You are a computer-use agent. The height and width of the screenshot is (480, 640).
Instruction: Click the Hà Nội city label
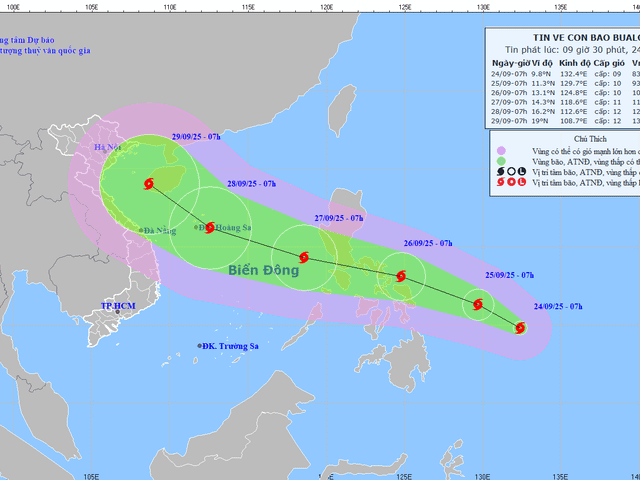106,147
